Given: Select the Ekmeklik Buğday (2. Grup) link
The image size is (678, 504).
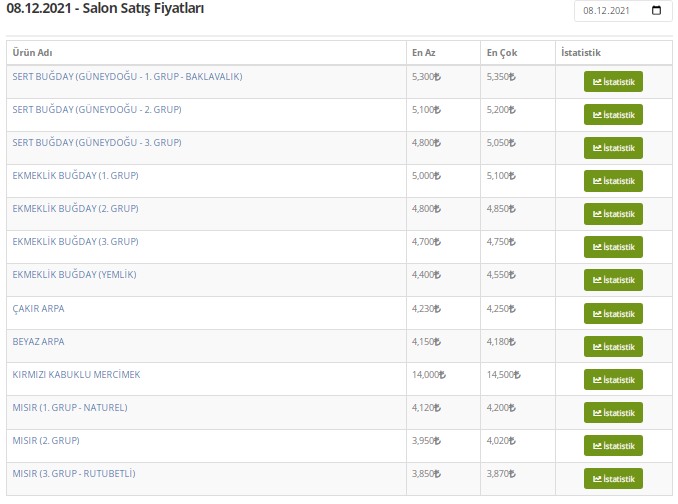Looking at the screenshot, I should click(x=75, y=208).
